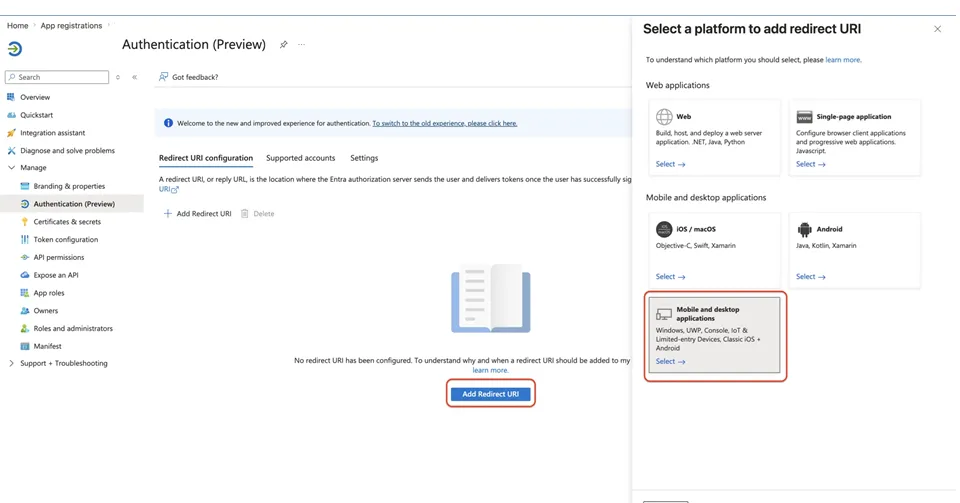This screenshot has width=960, height=503.
Task: Click the Single-page application www icon
Action: 804,116
